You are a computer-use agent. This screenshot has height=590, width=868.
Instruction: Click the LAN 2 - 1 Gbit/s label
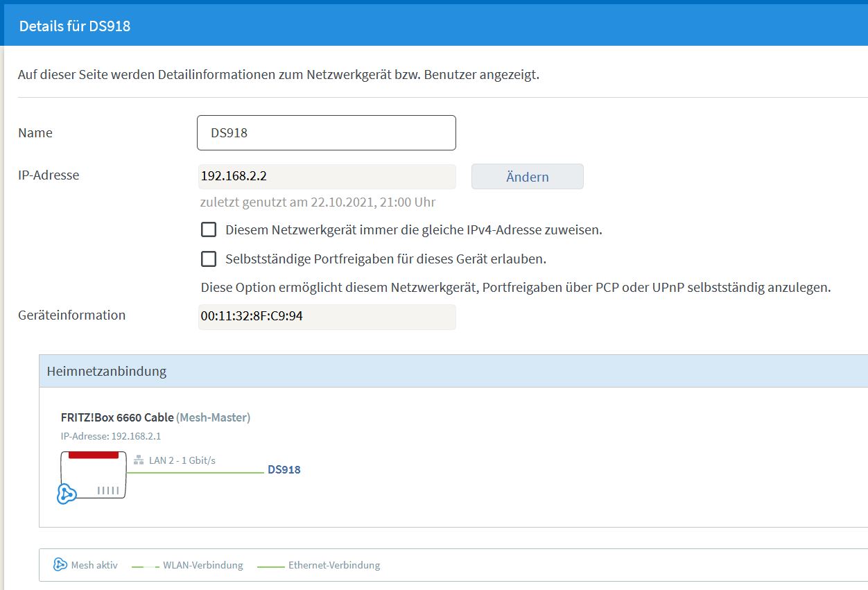(x=182, y=460)
